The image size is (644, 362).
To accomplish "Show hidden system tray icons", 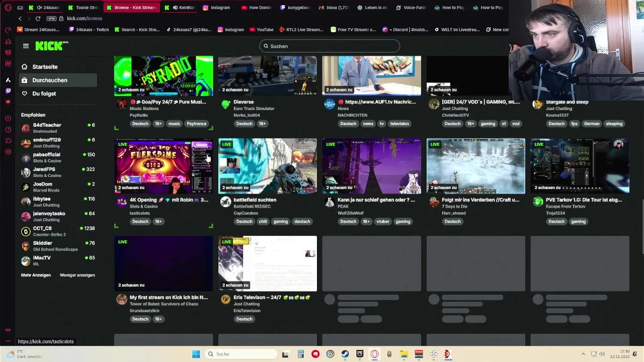I will click(x=583, y=354).
